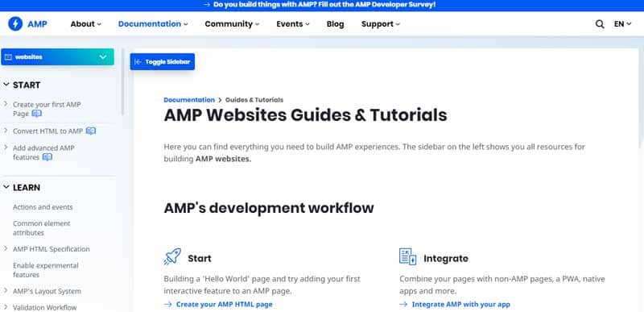Open the EN language dropdown
The width and height of the screenshot is (644, 312).
click(x=622, y=24)
